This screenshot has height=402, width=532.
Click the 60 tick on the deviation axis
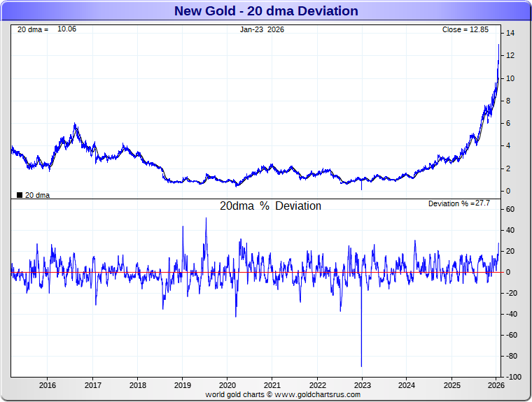tap(511, 209)
